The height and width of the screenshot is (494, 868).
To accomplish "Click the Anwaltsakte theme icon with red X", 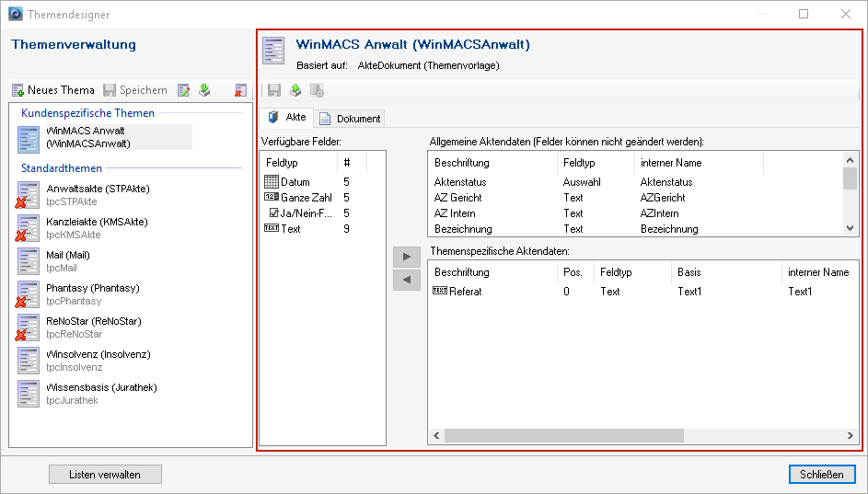I will 28,195.
